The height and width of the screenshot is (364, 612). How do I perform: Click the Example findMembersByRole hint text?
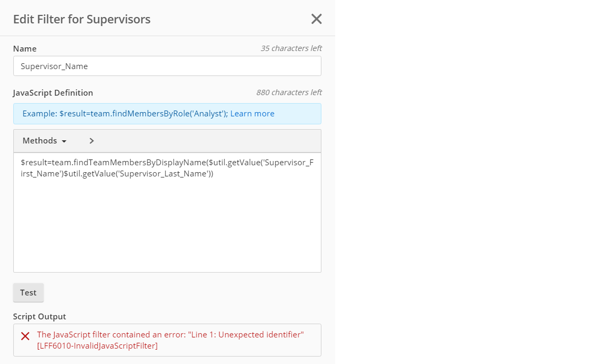(125, 114)
